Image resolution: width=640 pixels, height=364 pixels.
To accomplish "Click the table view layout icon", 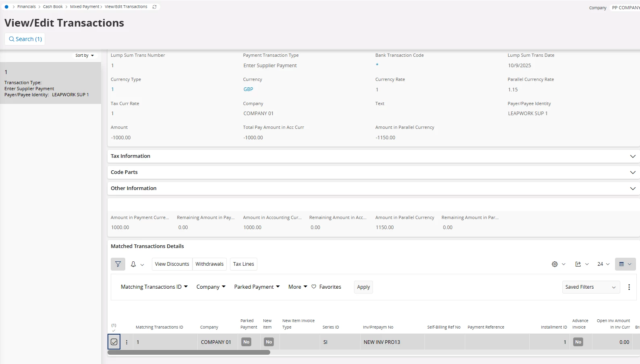I will click(x=621, y=264).
